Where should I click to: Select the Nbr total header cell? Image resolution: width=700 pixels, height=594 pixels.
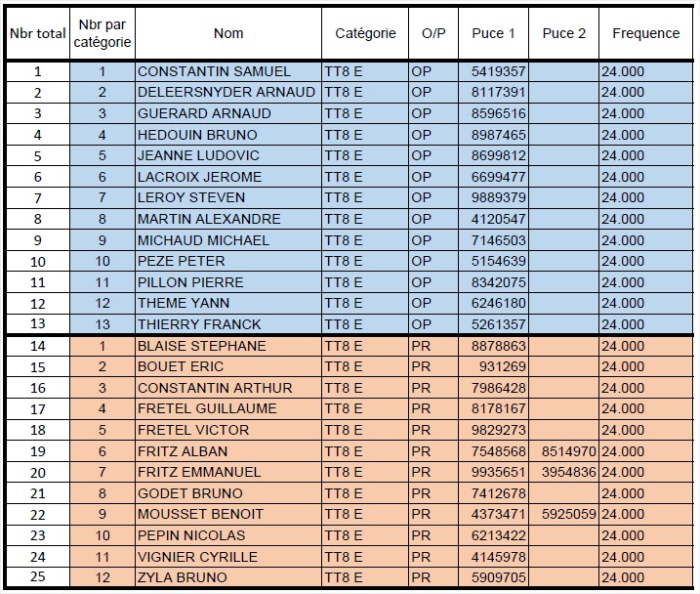click(38, 33)
